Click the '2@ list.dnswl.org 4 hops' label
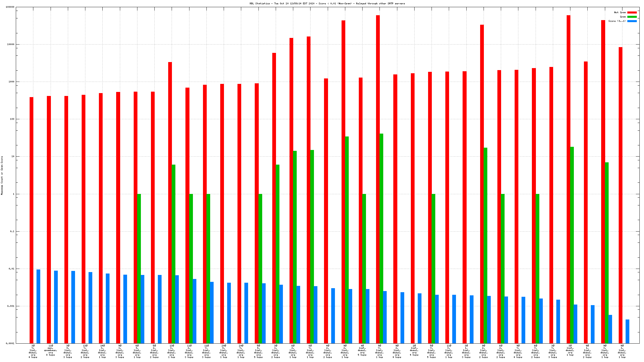Image resolution: width=644 pixels, height=362 pixels. click(x=414, y=350)
